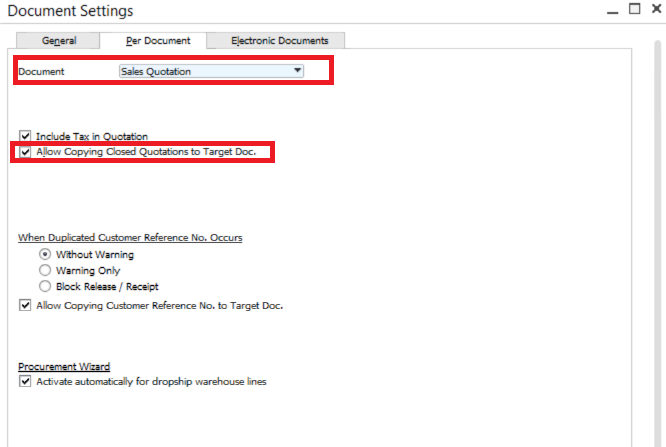Toggle Include Tax in Quotation checkbox
Image resolution: width=666 pixels, height=447 pixels.
pos(25,136)
